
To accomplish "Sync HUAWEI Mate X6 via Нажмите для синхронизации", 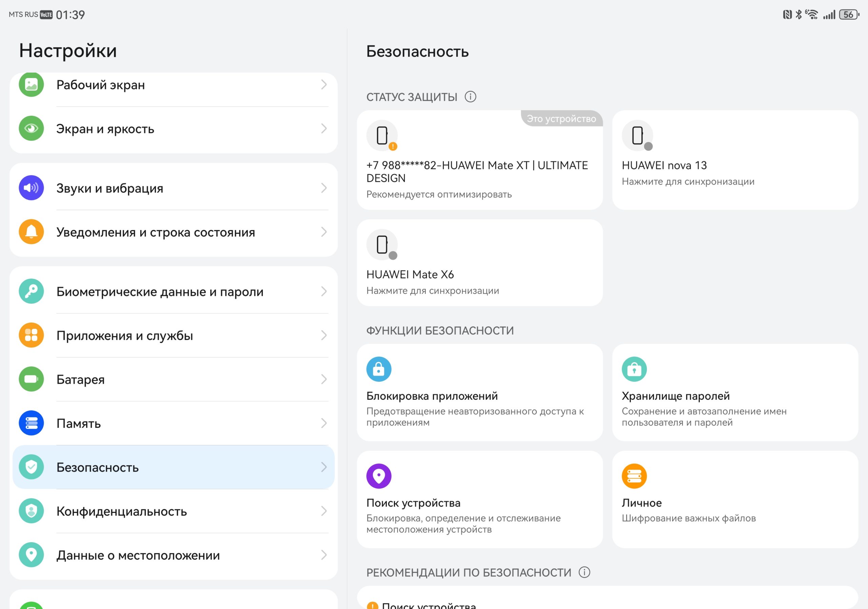I will (433, 290).
